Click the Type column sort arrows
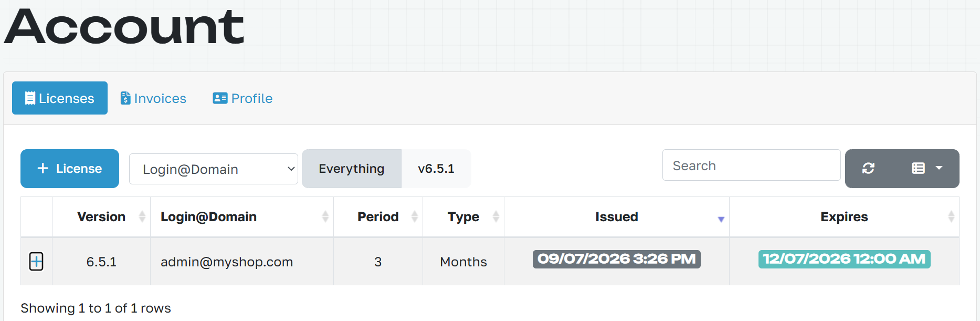 496,216
